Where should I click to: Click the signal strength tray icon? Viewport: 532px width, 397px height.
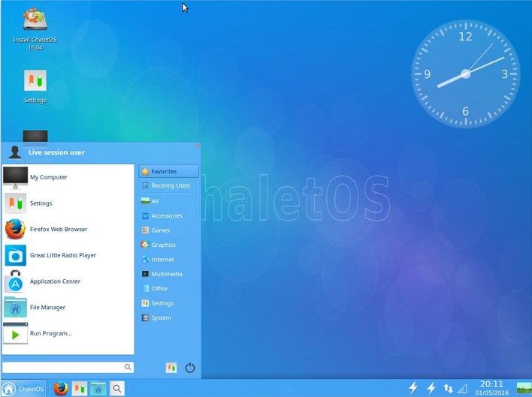point(463,389)
